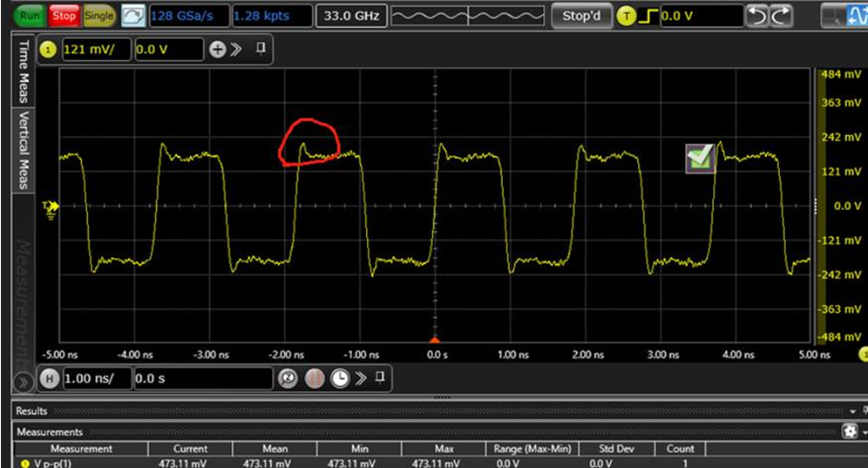The image size is (868, 468).
Task: Click the autoscale icon beside Single
Action: point(132,16)
